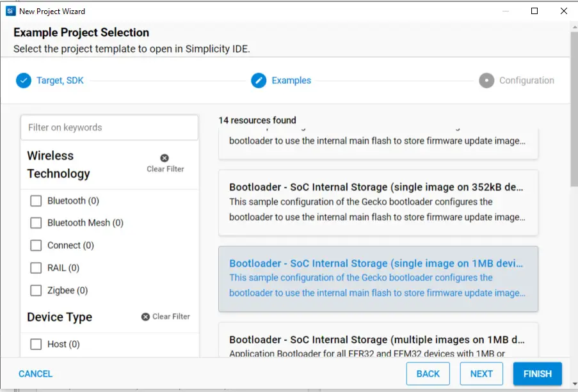Clear the Wireless Technology filter icon
Screen dimensions: 578x392
point(165,158)
